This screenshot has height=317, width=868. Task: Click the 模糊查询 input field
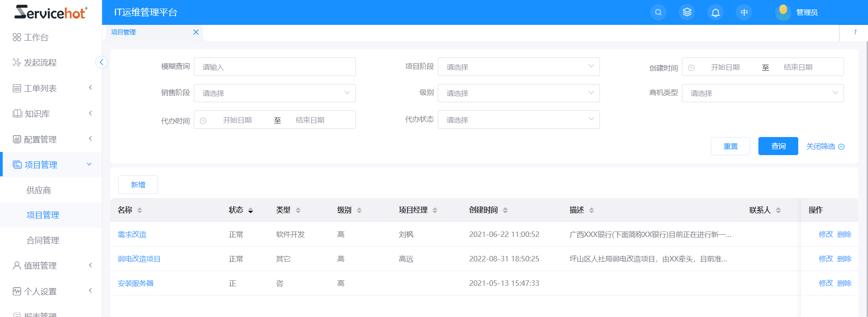[x=274, y=67]
